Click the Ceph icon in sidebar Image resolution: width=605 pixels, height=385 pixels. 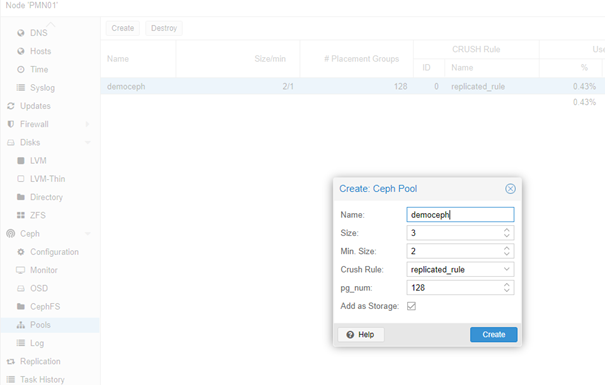point(11,233)
